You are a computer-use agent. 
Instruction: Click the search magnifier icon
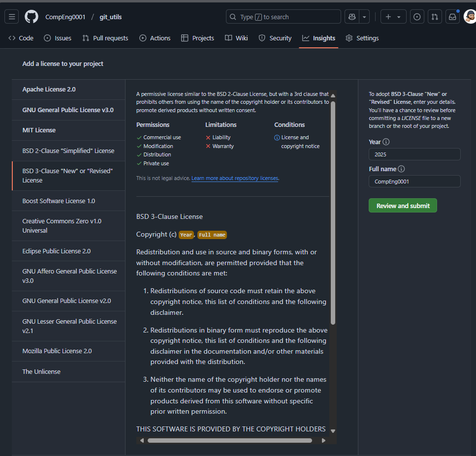233,17
